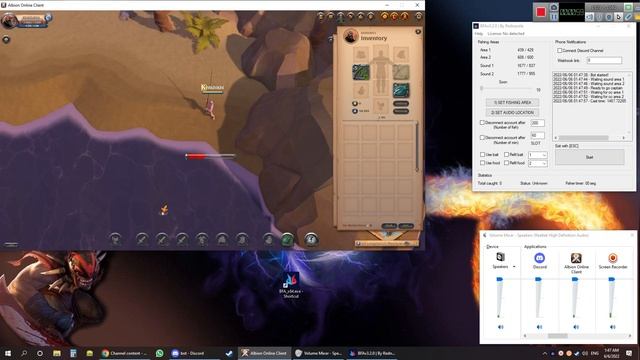This screenshot has height=360, width=640.
Task: Go back in the Volume Mixer window
Action: coord(484,235)
